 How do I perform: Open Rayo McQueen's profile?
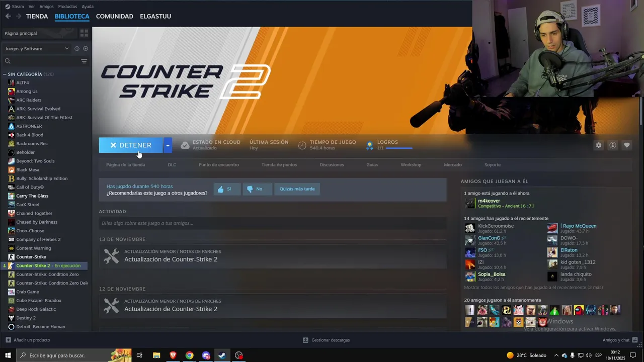[x=579, y=226]
